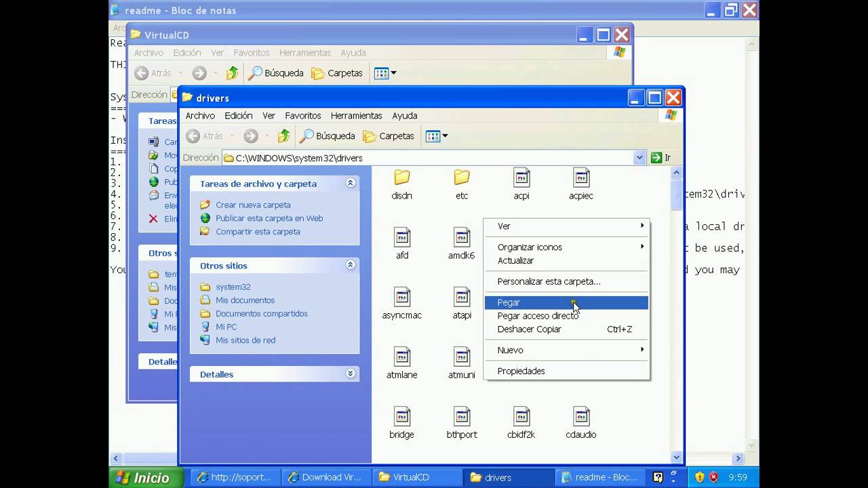Viewport: 868px width, 488px height.
Task: Switch to readme Bloc de notas taskbar button
Action: point(599,477)
